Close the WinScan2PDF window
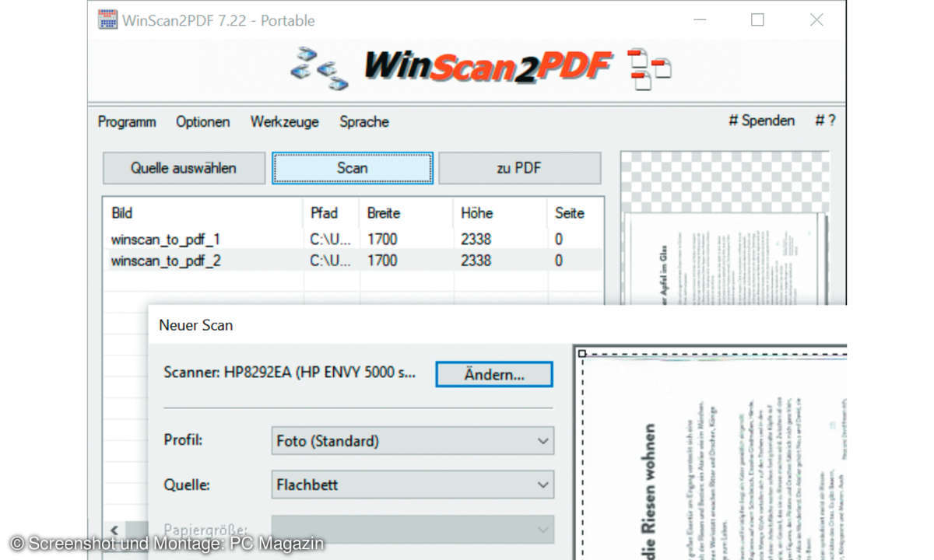This screenshot has width=934, height=560. point(816,20)
